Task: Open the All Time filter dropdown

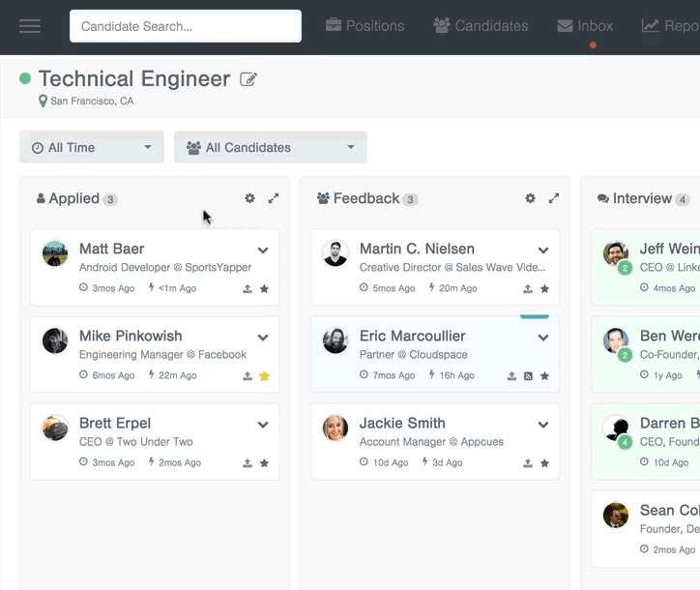Action: [92, 147]
